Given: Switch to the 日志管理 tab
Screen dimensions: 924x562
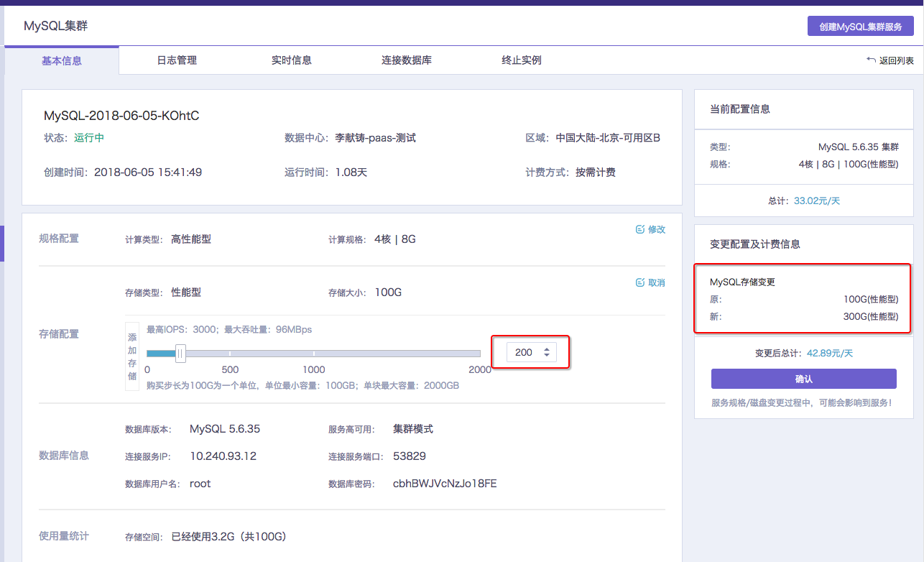Looking at the screenshot, I should click(x=177, y=60).
